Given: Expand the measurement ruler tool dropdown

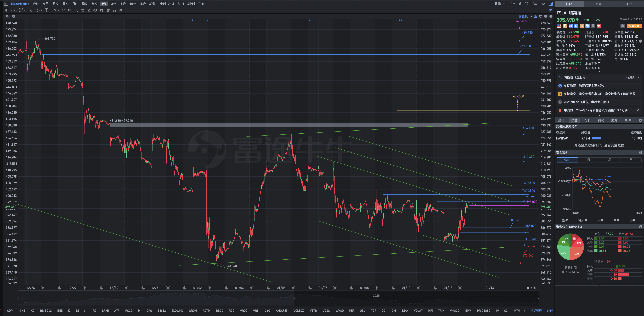Looking at the screenshot, I should click(50, 10).
